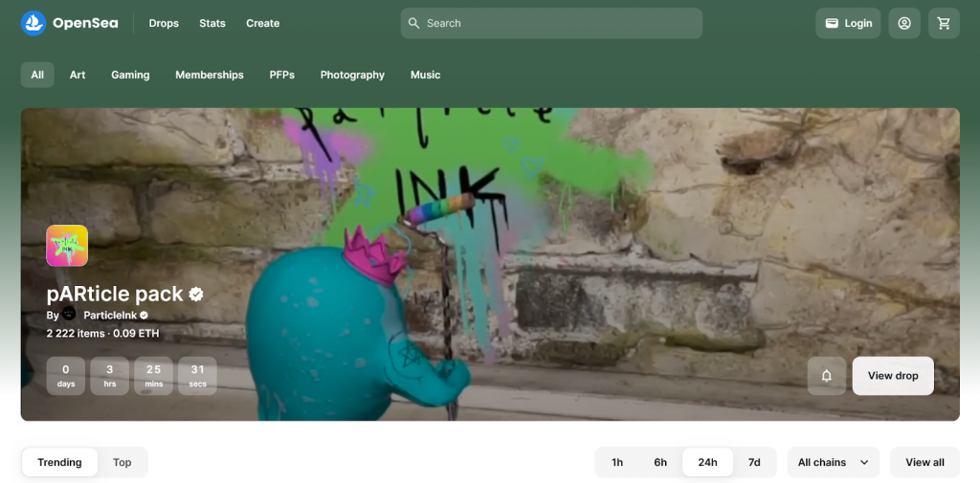Select the 24h time range

click(x=707, y=462)
